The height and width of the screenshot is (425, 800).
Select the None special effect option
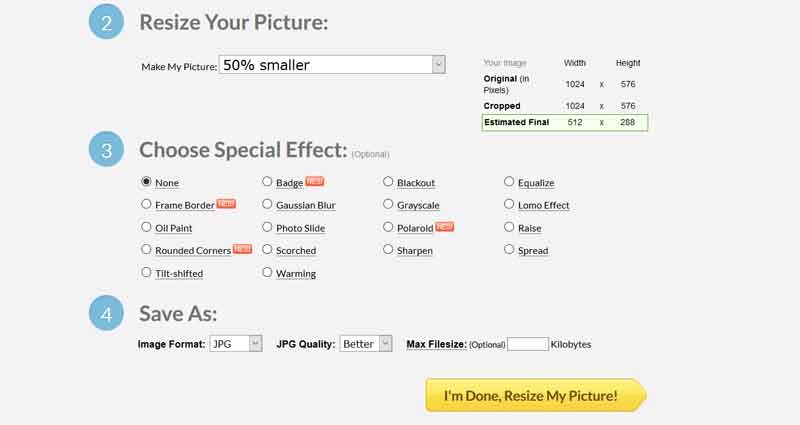pyautogui.click(x=147, y=182)
